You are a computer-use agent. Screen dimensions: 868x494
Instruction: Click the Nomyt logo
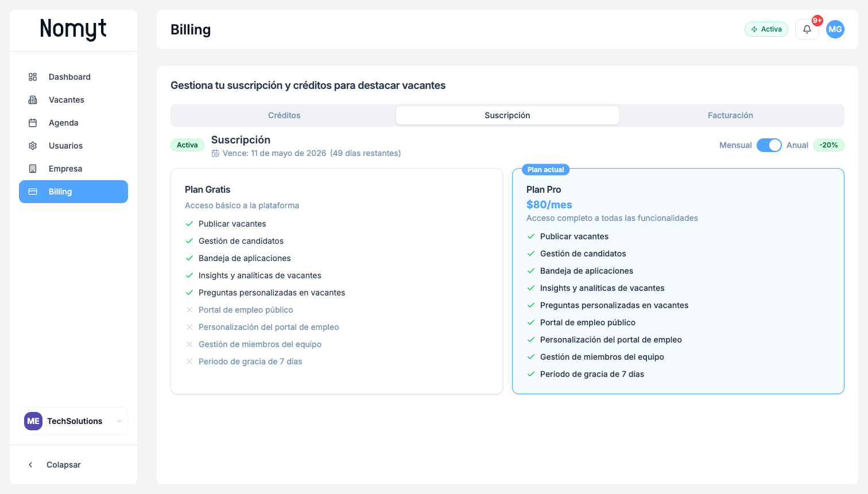pyautogui.click(x=73, y=29)
